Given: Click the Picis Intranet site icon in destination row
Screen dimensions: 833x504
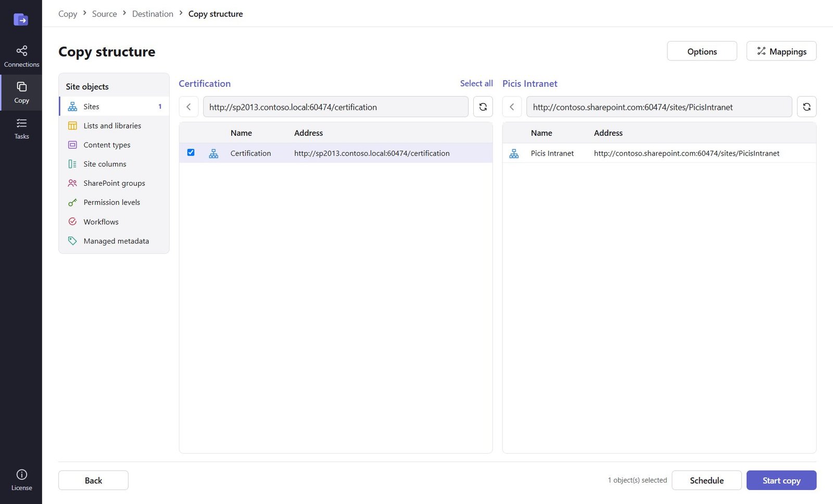Looking at the screenshot, I should coord(514,153).
